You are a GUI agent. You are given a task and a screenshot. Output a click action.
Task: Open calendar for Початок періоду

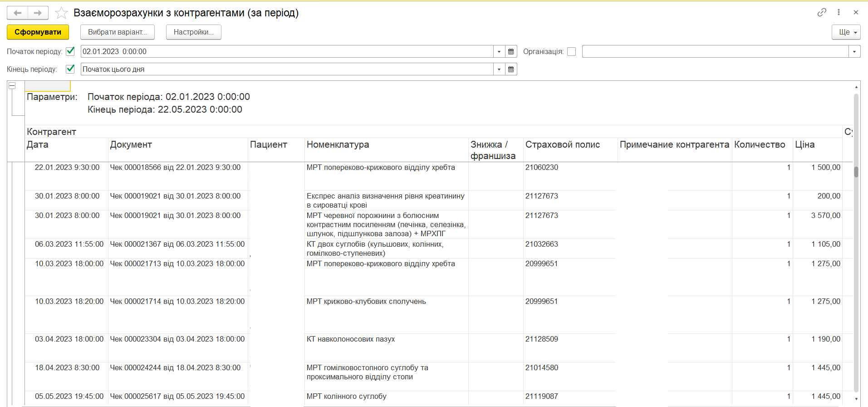point(511,51)
